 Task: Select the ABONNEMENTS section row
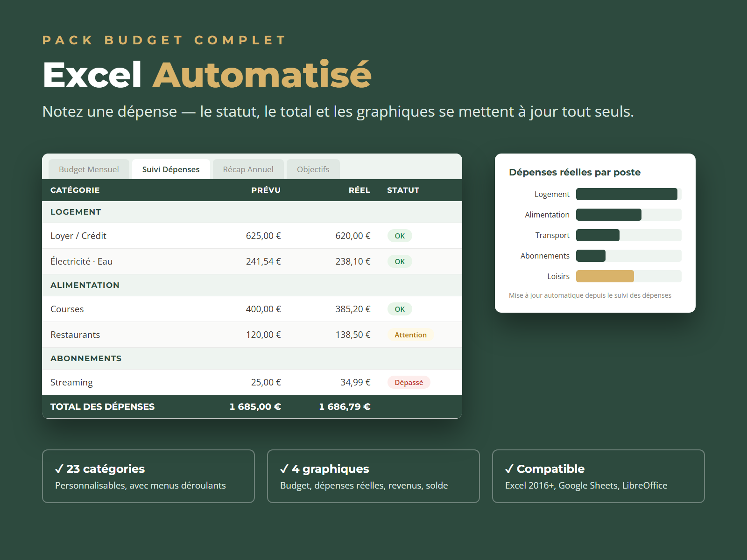click(x=252, y=358)
